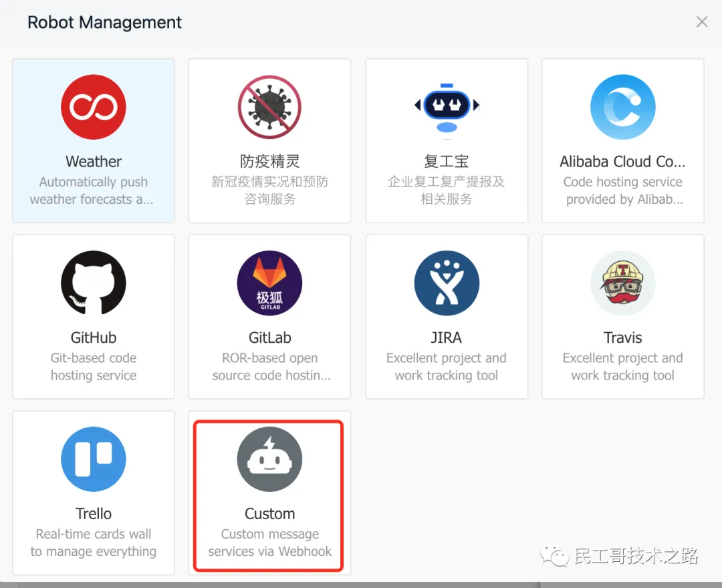Click the 'Robot Management' dialog title
Image resolution: width=722 pixels, height=588 pixels.
[104, 22]
